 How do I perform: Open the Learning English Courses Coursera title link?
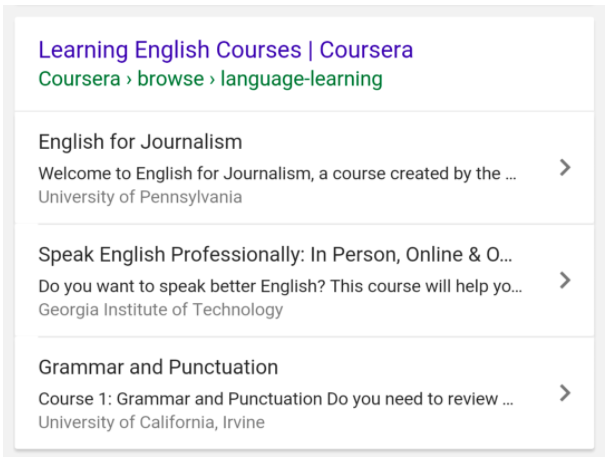click(226, 50)
